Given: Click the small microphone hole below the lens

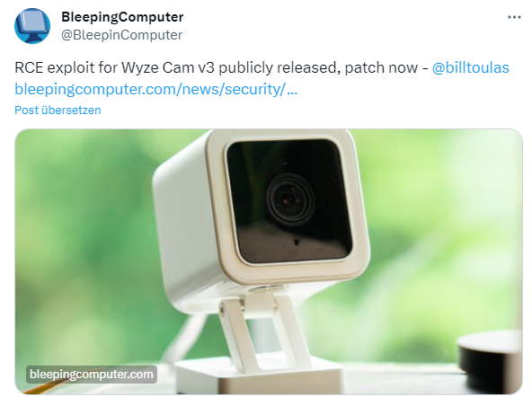Looking at the screenshot, I should pyautogui.click(x=297, y=243).
